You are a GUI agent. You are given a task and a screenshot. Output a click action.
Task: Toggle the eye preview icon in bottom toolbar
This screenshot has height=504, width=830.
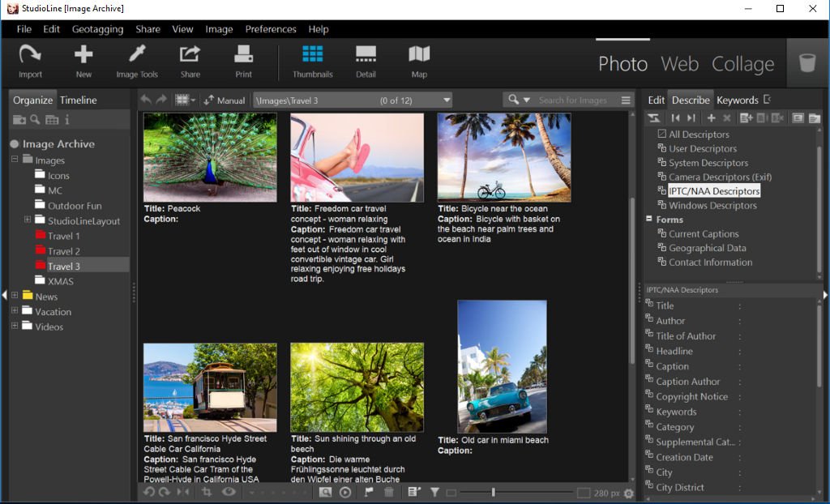[229, 493]
